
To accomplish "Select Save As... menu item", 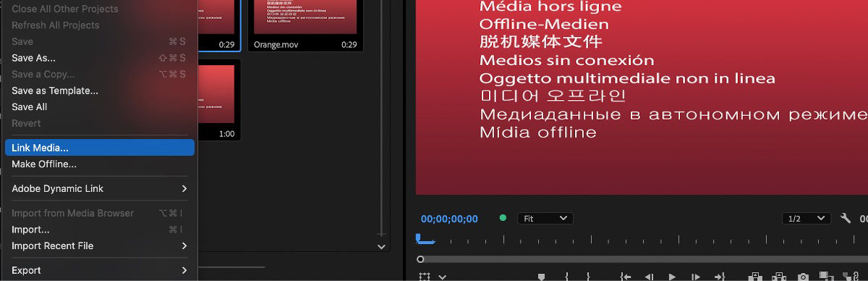I will pyautogui.click(x=99, y=58).
